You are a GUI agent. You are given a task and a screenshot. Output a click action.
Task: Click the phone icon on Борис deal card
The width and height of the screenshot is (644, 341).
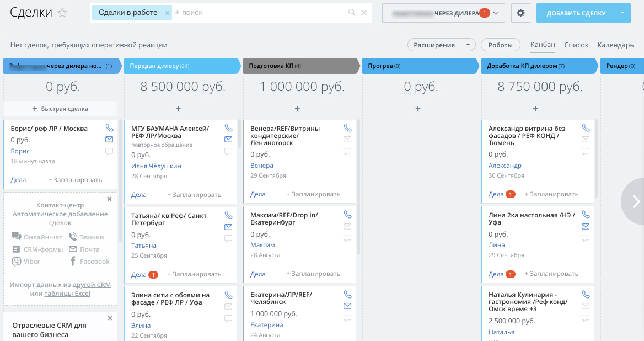point(109,128)
